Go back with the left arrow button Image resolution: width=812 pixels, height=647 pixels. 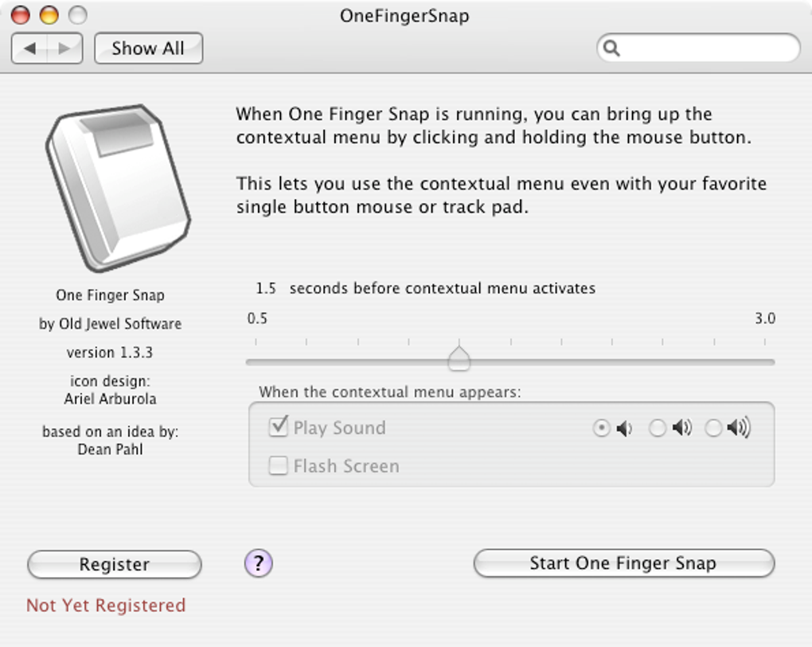[x=29, y=49]
